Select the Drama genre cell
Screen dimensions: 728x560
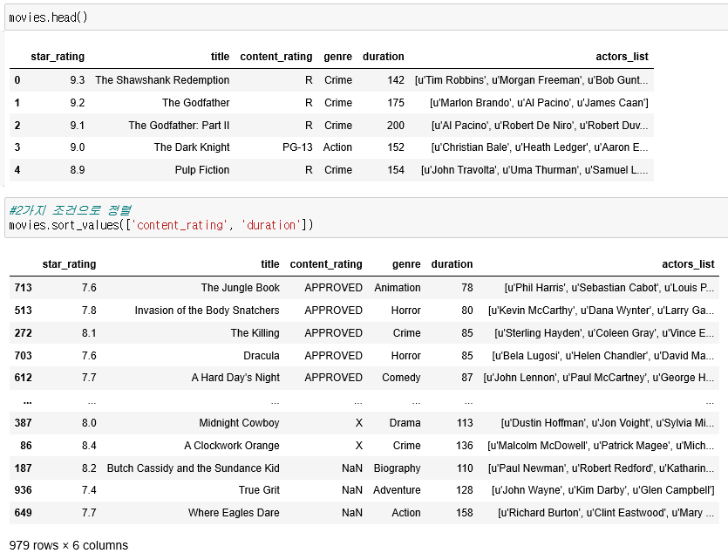[x=405, y=422]
